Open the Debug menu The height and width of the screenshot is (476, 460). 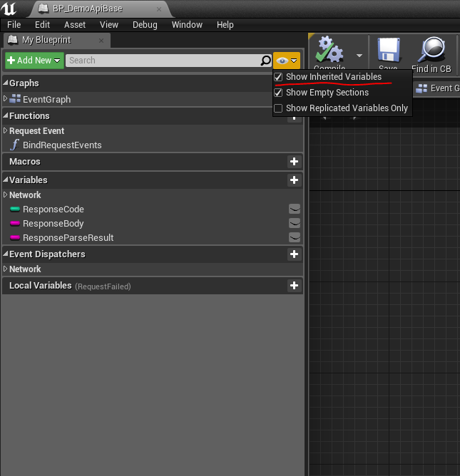coord(145,25)
